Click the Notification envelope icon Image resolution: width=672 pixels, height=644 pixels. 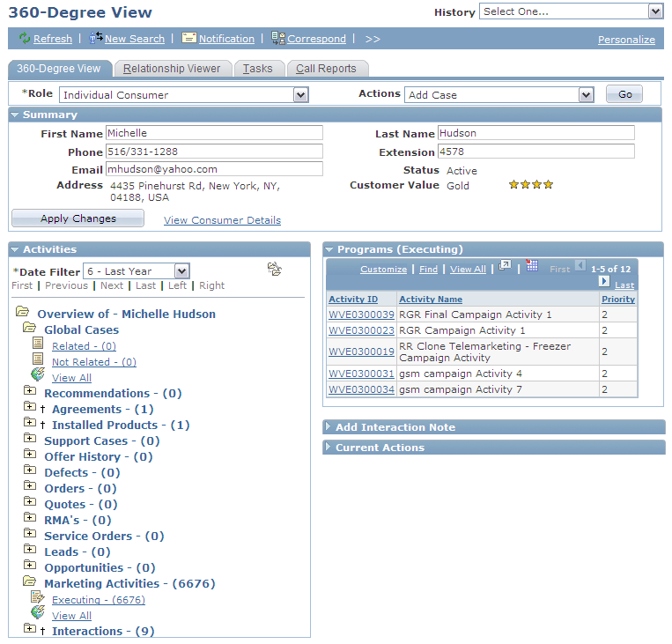188,38
